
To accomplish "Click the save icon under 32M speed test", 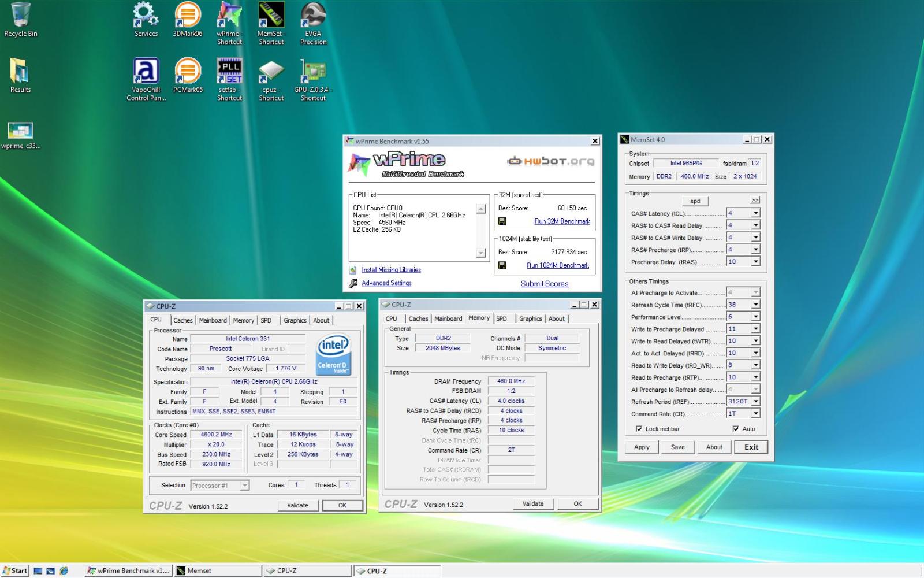I will [502, 221].
